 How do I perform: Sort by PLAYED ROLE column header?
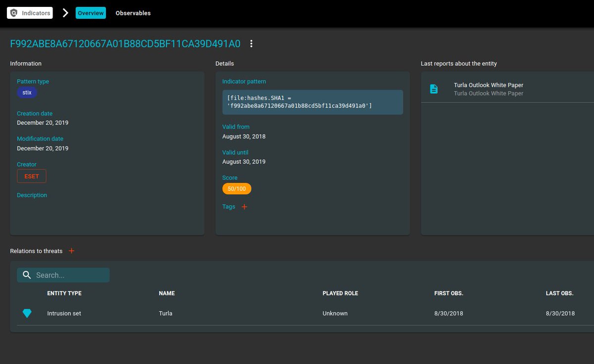[340, 293]
